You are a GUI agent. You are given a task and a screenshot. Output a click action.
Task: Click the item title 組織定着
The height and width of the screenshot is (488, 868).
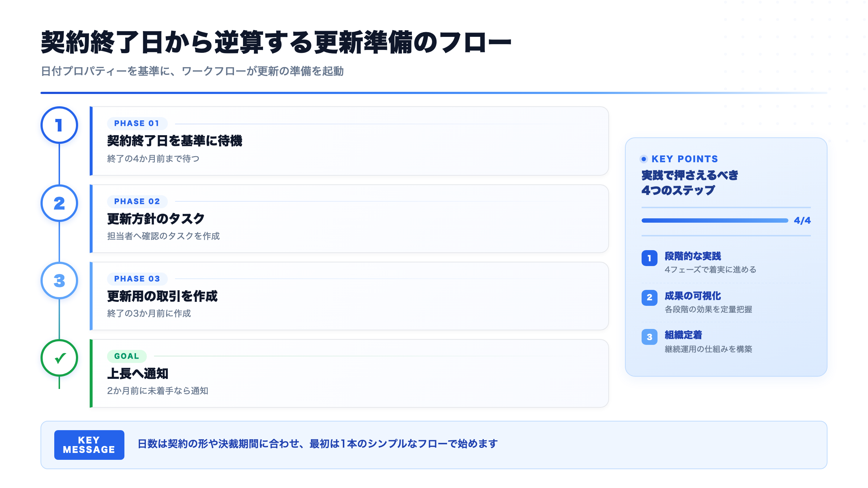pos(684,335)
